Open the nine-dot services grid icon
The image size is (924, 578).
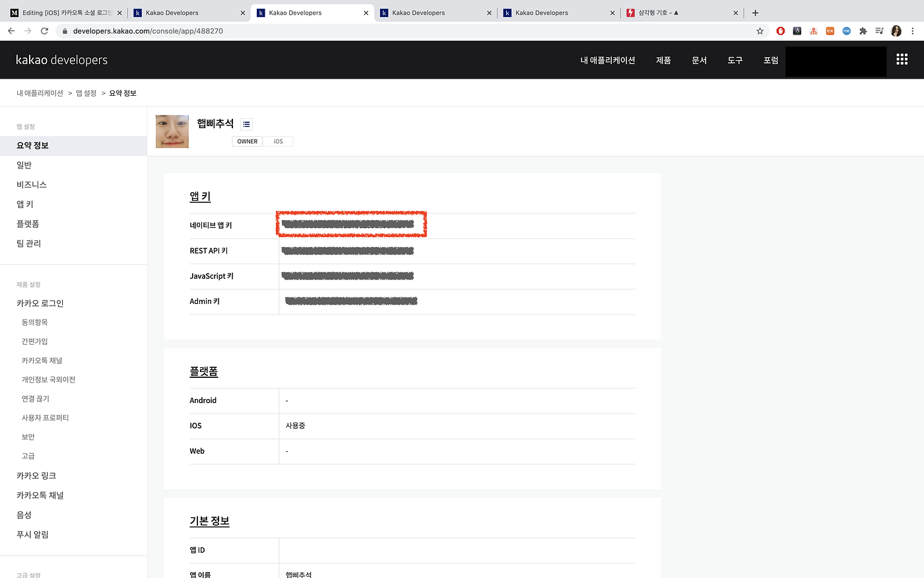[x=902, y=59]
